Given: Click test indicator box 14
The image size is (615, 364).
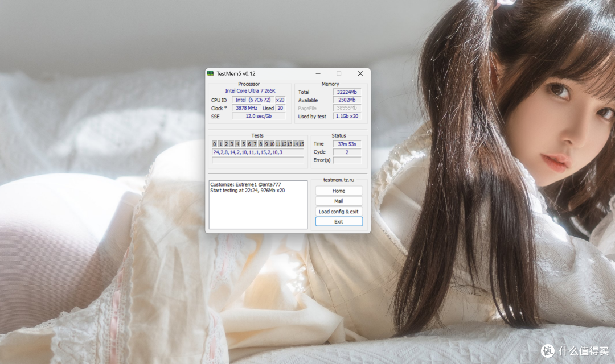Looking at the screenshot, I should [296, 144].
